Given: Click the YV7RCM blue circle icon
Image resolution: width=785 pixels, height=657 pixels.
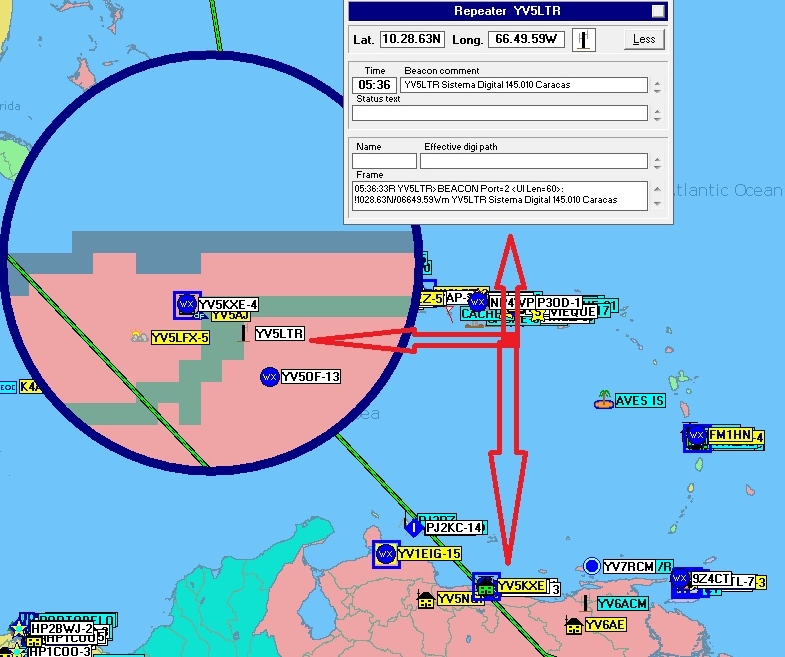Looking at the screenshot, I should 592,567.
